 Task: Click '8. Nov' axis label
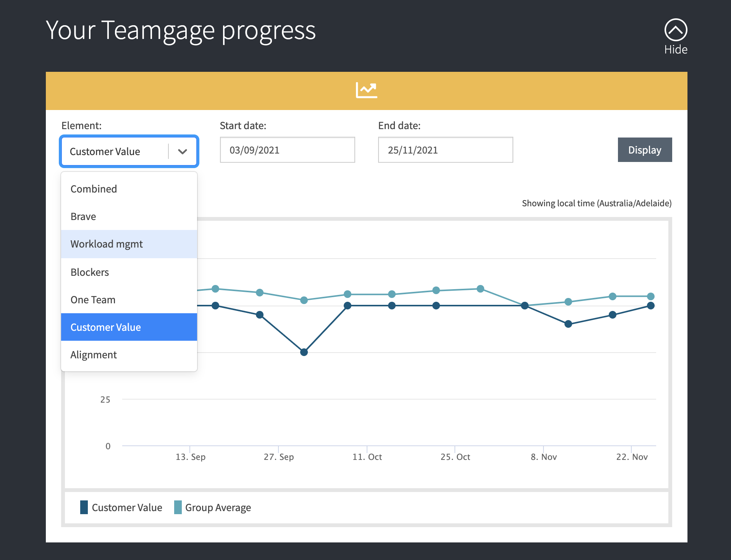(544, 457)
